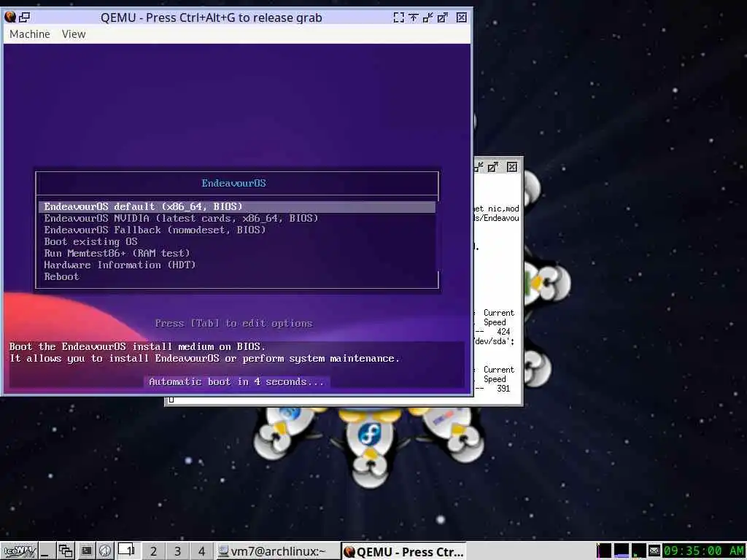747x560 pixels.
Task: Activate the QEMU taskbar entry
Action: 403,551
